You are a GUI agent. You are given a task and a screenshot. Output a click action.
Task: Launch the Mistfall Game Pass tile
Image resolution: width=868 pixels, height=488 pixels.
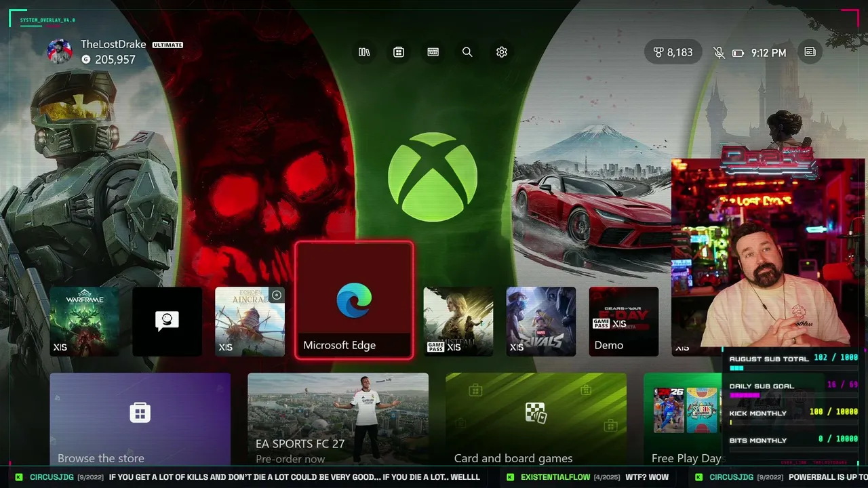coord(458,321)
